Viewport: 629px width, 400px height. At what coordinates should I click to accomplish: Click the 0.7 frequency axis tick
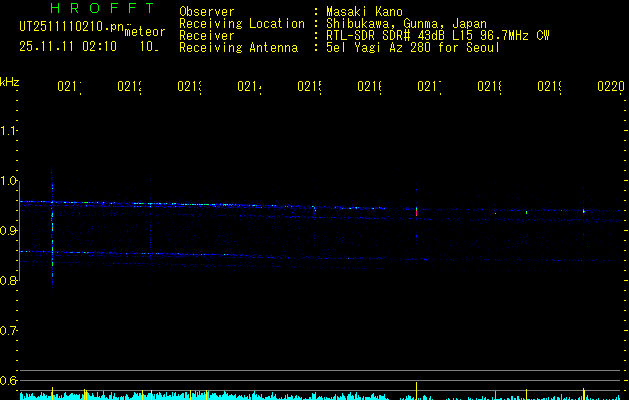(x=9, y=331)
